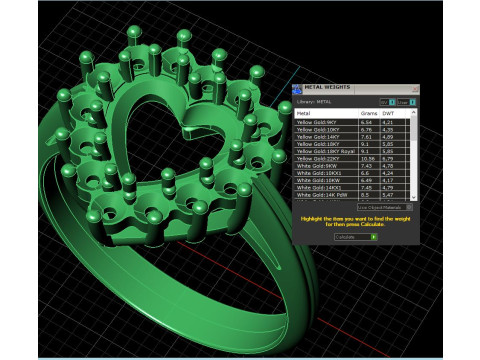480x360 pixels.
Task: Click DWT value 4.21
Action: 388,122
